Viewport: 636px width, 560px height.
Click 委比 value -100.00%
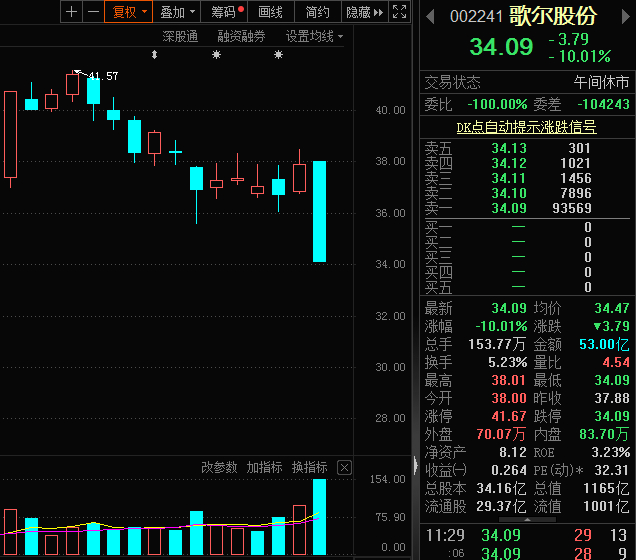(x=497, y=105)
